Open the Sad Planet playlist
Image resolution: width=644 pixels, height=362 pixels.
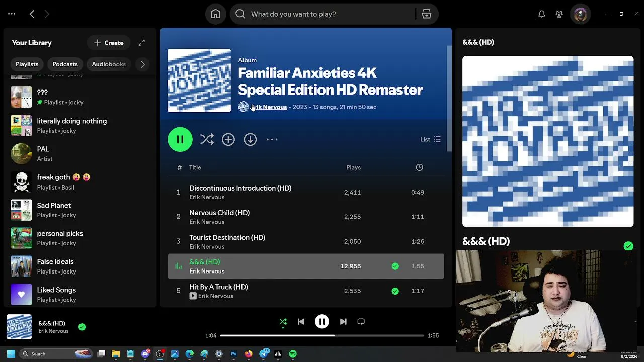point(80,210)
